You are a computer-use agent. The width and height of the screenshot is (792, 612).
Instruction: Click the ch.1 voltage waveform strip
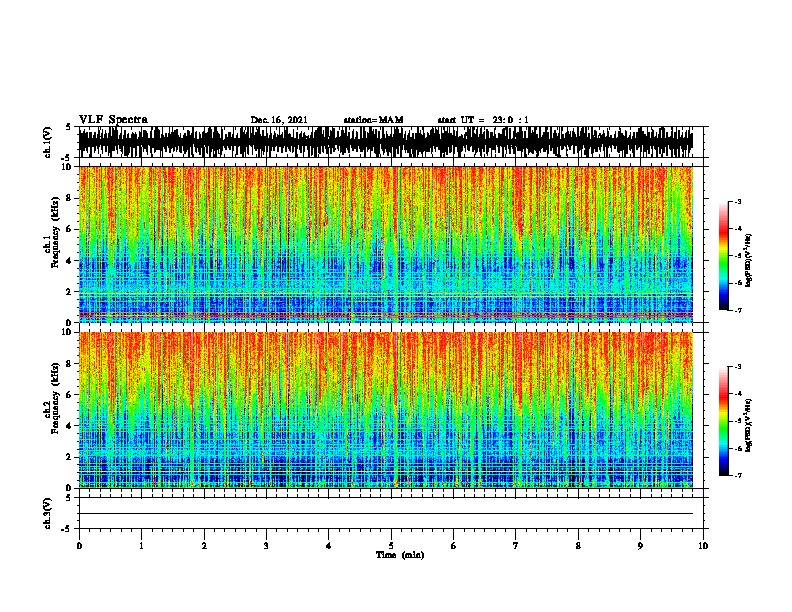(x=385, y=142)
